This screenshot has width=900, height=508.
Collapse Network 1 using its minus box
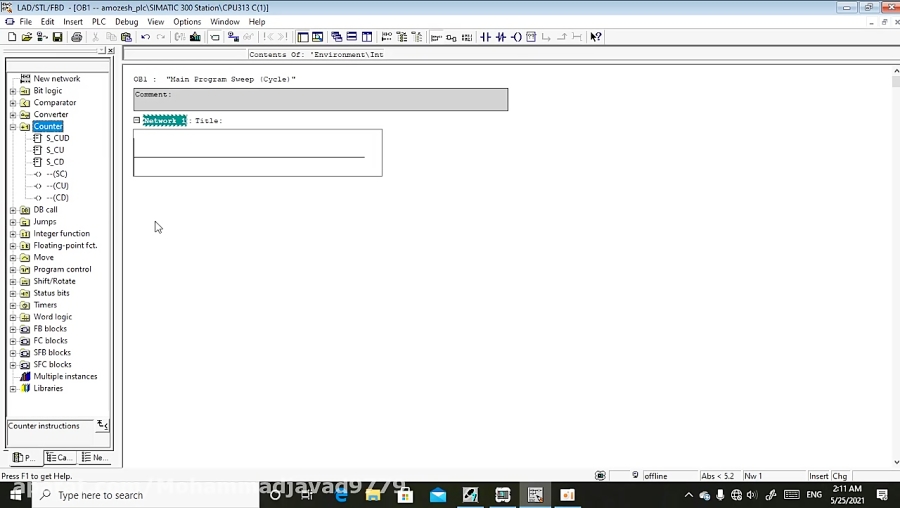point(137,120)
